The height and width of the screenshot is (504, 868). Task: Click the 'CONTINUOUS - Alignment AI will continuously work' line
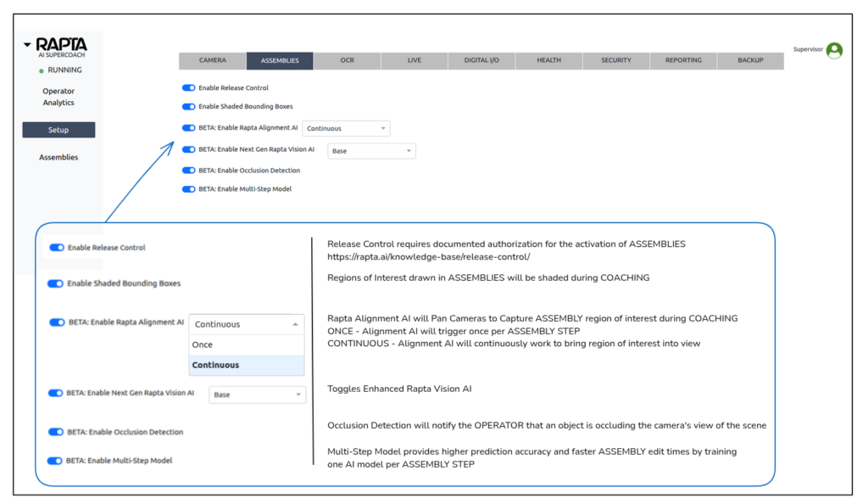(x=514, y=344)
